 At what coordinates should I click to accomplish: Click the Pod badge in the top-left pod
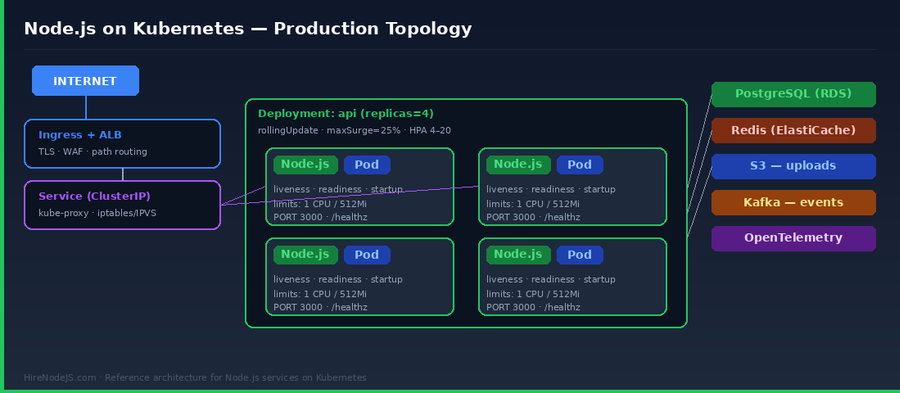click(367, 165)
